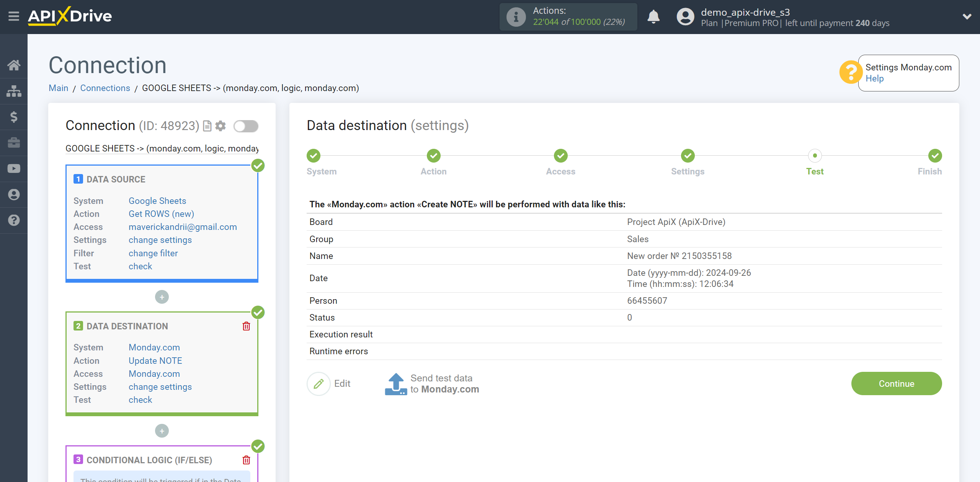Add step after Data Source

click(x=162, y=297)
